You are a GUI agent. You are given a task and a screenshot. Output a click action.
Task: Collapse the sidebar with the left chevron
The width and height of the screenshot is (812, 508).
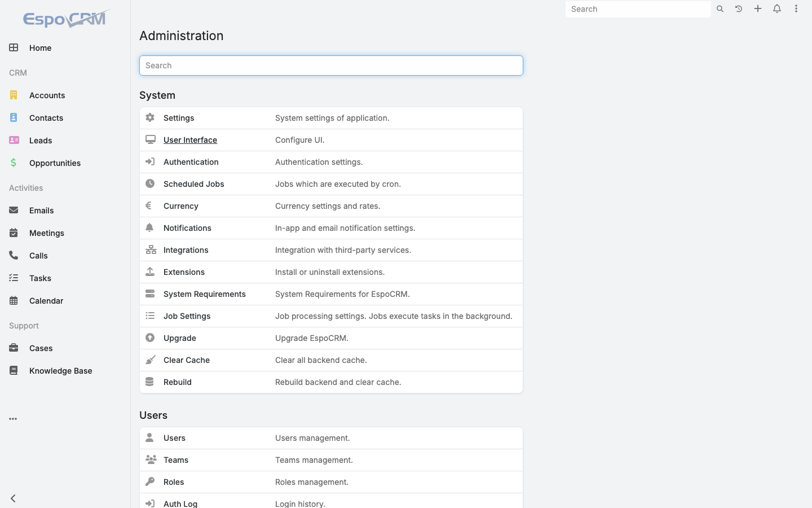13,498
